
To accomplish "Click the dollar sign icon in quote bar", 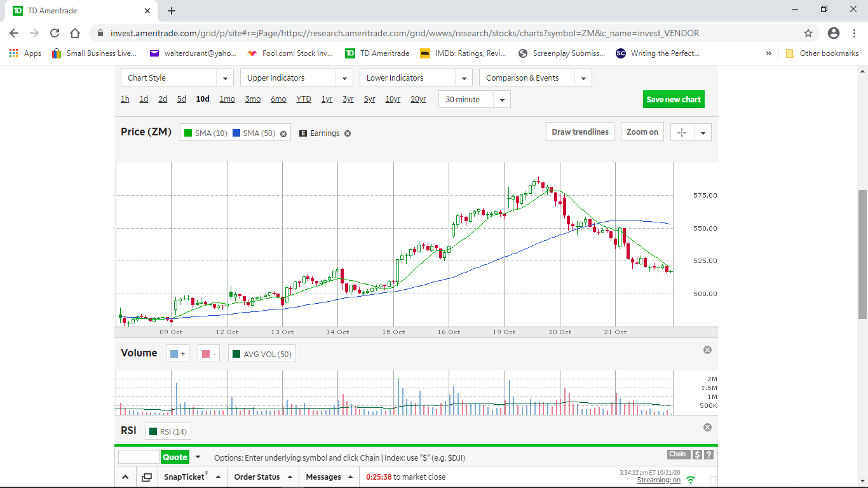I will (697, 454).
